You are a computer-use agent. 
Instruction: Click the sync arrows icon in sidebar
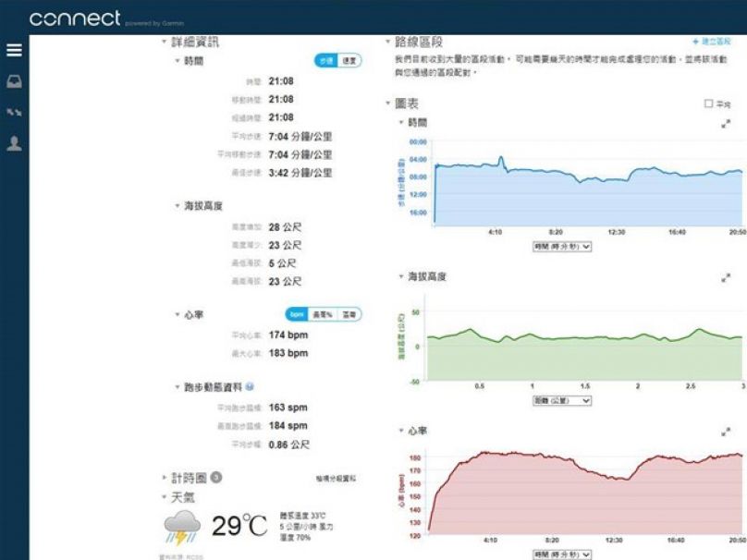coord(14,113)
